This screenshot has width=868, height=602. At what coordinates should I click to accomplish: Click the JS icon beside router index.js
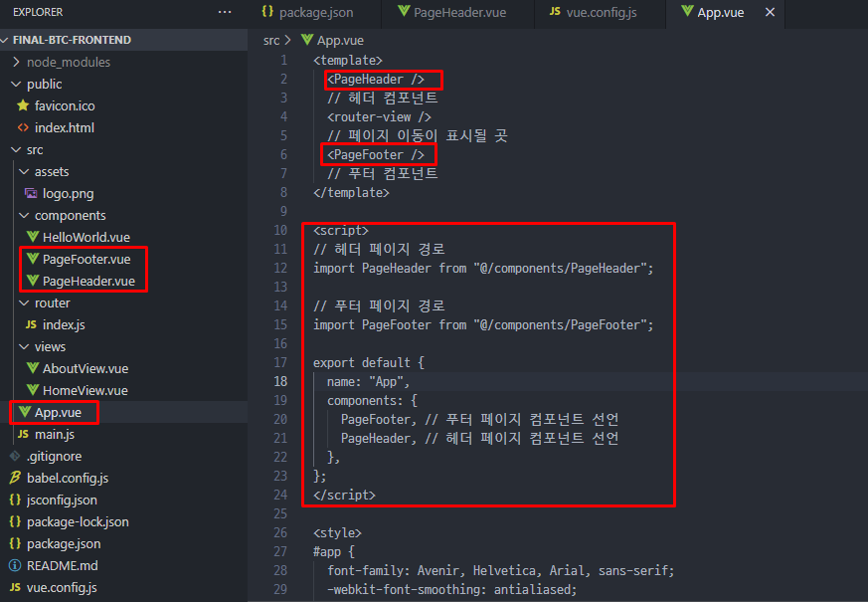[31, 324]
